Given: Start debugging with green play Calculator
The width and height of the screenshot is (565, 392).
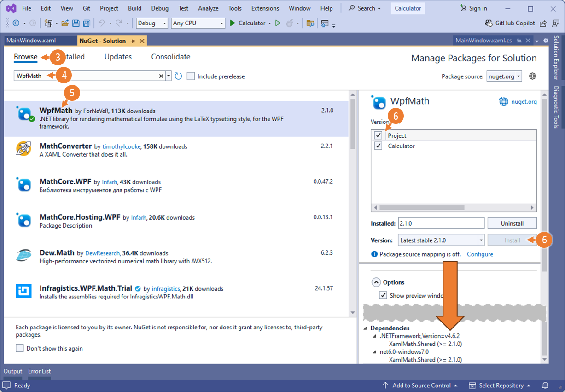Looking at the screenshot, I should tap(248, 23).
